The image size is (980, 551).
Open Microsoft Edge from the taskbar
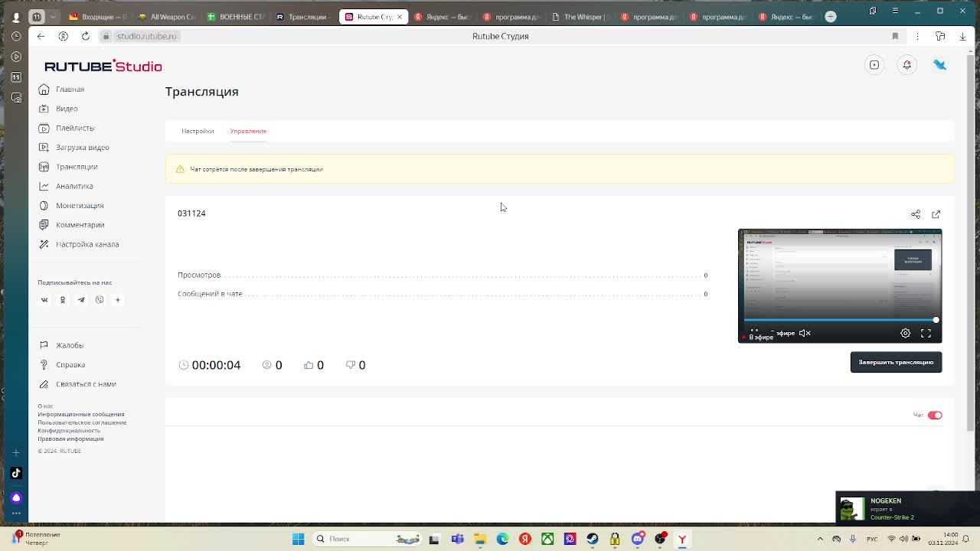click(502, 539)
